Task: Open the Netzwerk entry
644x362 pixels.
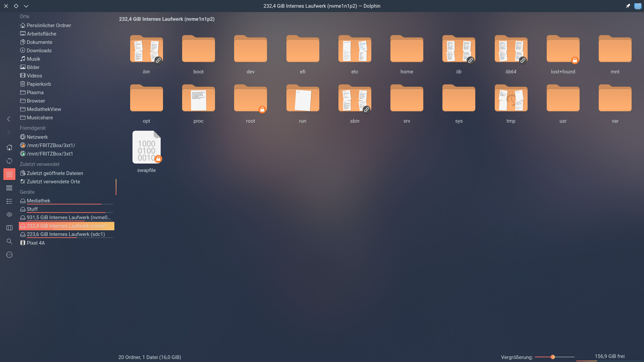Action: point(37,137)
